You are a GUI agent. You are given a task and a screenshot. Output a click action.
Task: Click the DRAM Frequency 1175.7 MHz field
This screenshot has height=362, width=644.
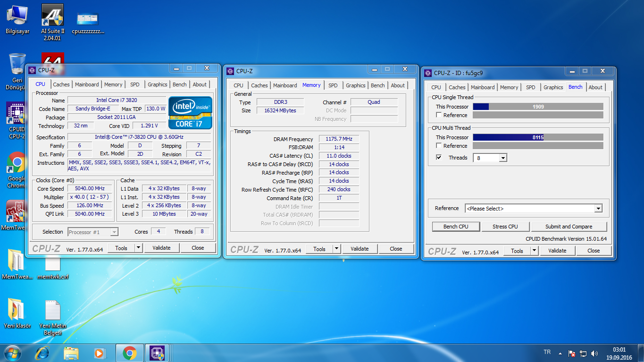point(339,139)
